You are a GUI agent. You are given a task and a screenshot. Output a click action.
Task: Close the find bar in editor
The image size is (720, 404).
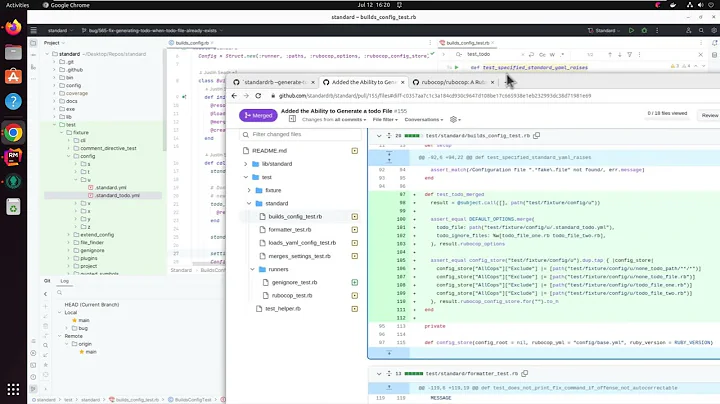coord(701,55)
